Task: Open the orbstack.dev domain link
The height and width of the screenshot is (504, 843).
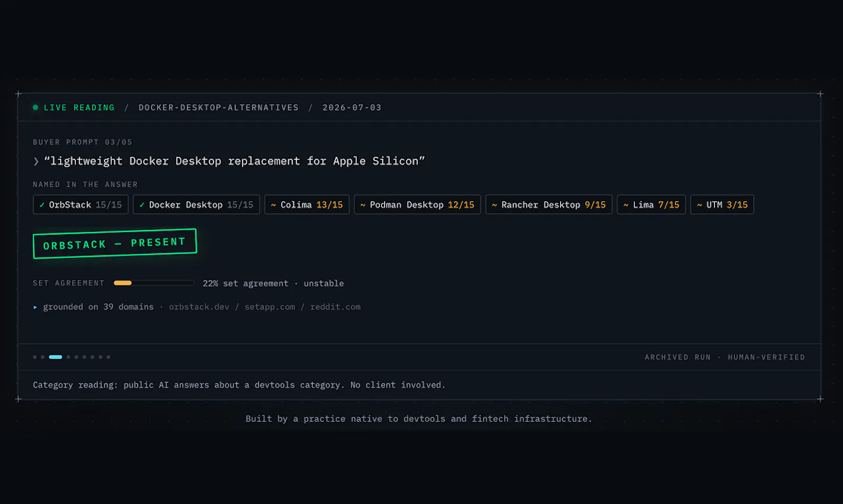Action: (199, 307)
